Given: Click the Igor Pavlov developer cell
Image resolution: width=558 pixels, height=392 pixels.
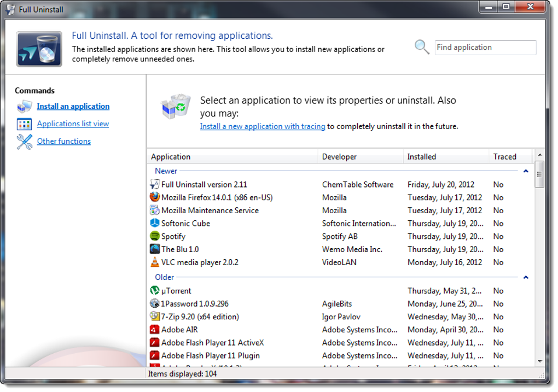Looking at the screenshot, I should [341, 317].
